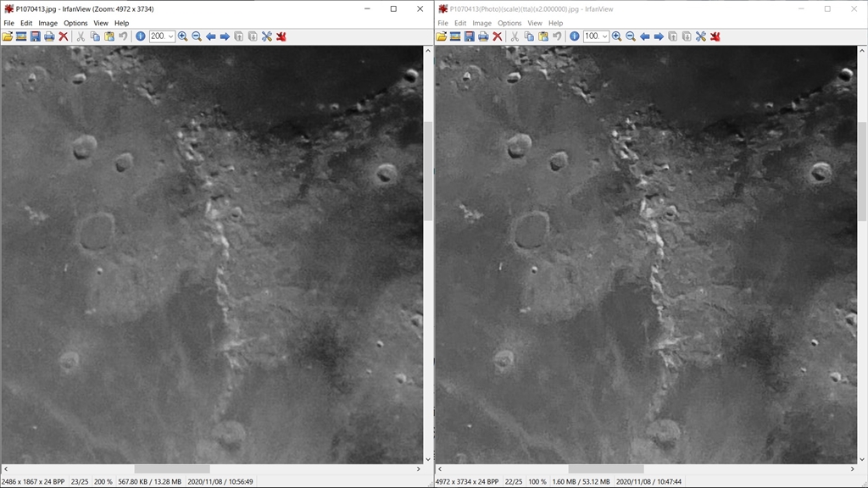This screenshot has height=488, width=868.
Task: Click Next page icon in right window
Action: click(x=687, y=36)
